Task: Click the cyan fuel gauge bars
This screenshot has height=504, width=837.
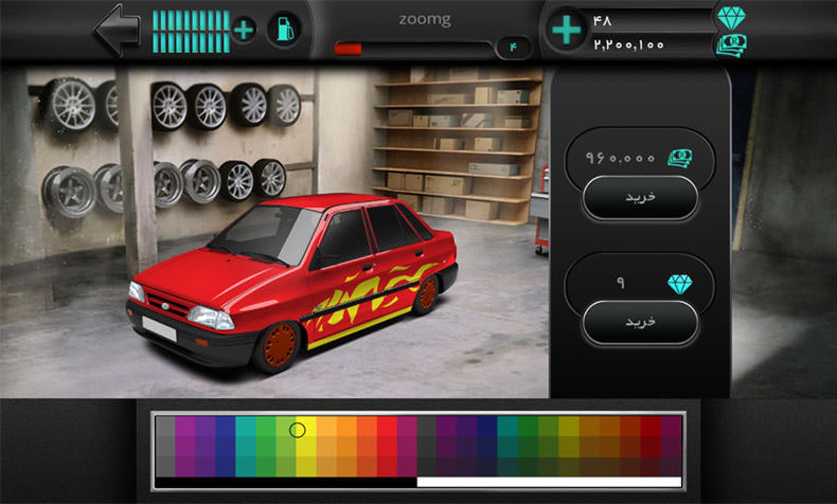Action: point(191,31)
